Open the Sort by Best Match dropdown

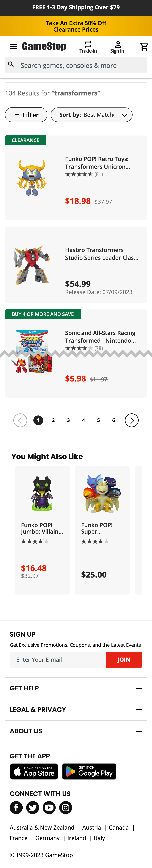[92, 115]
